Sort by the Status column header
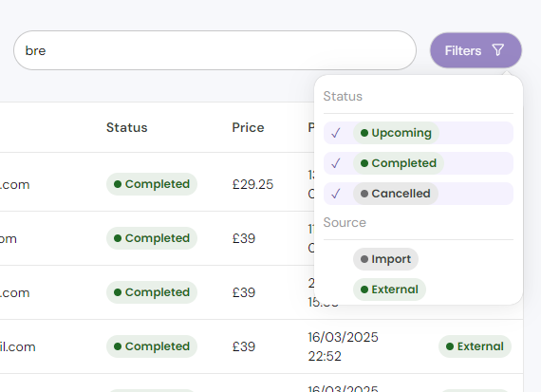 coord(126,128)
